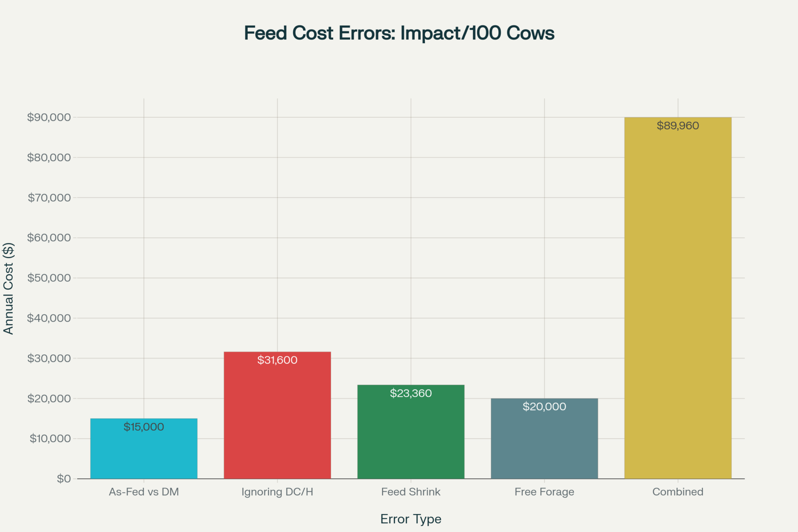Click the $50,000 y-axis tick label

tap(49, 278)
